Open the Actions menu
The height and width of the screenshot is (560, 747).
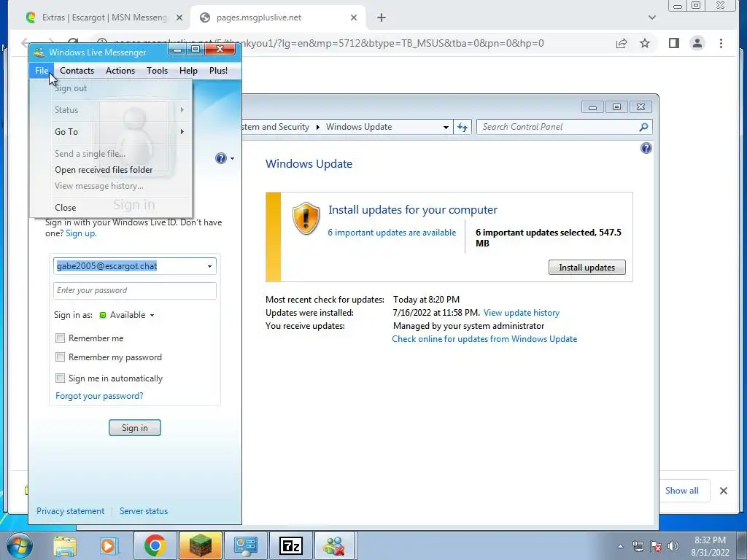120,71
